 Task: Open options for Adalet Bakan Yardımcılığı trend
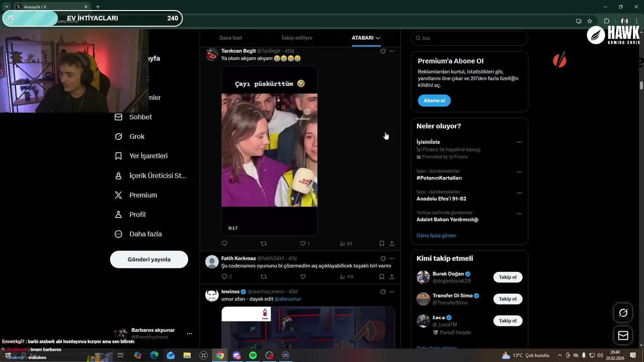tap(519, 214)
